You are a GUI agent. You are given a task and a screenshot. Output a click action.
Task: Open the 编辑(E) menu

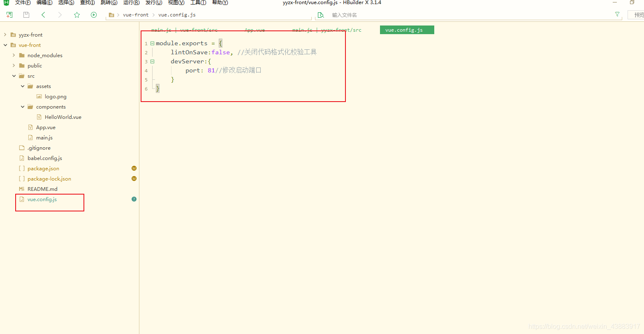[44, 2]
